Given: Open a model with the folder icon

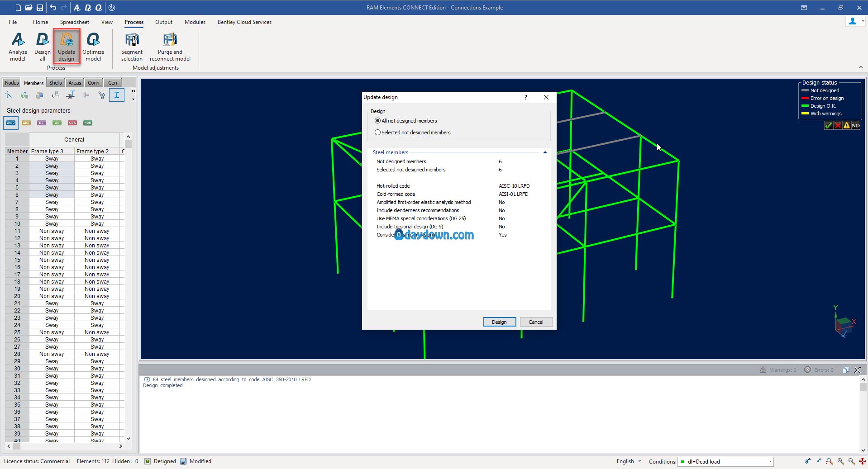Looking at the screenshot, I should (x=29, y=7).
